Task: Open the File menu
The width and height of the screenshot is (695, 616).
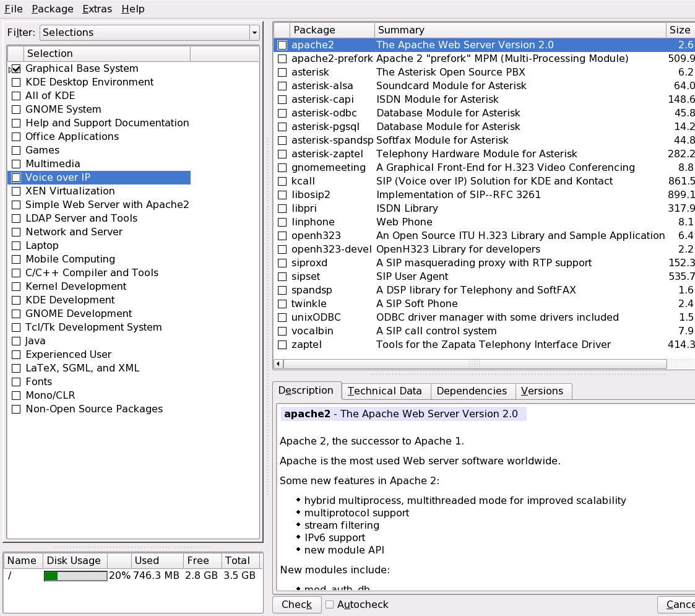Action: pyautogui.click(x=14, y=9)
